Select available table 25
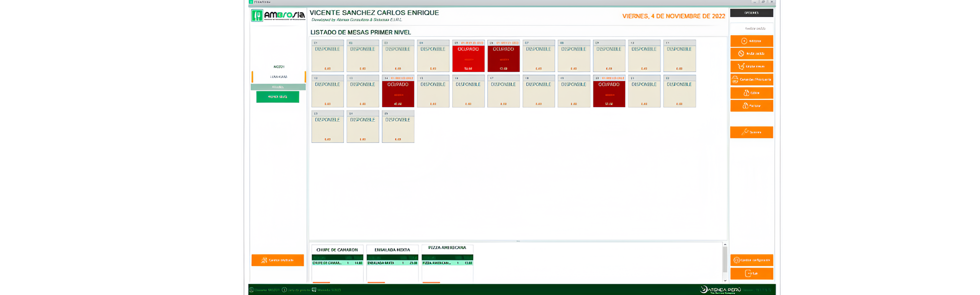The width and height of the screenshot is (980, 295). pyautogui.click(x=398, y=127)
